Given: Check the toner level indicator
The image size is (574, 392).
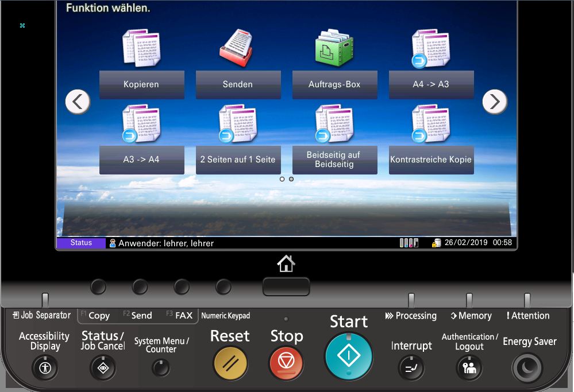Looking at the screenshot, I should (x=409, y=243).
